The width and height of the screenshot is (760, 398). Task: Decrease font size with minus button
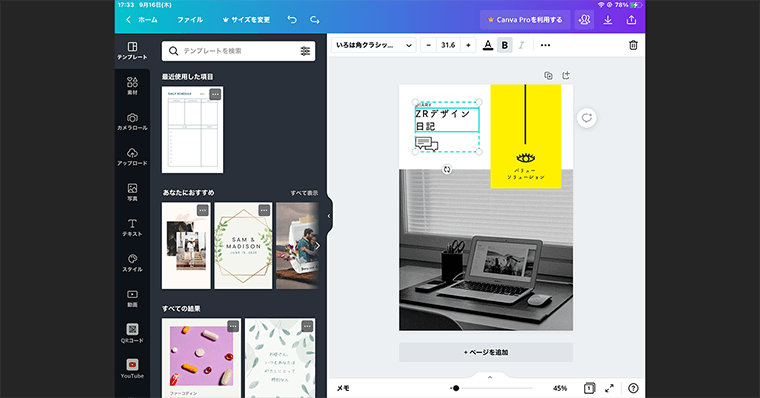(x=428, y=45)
